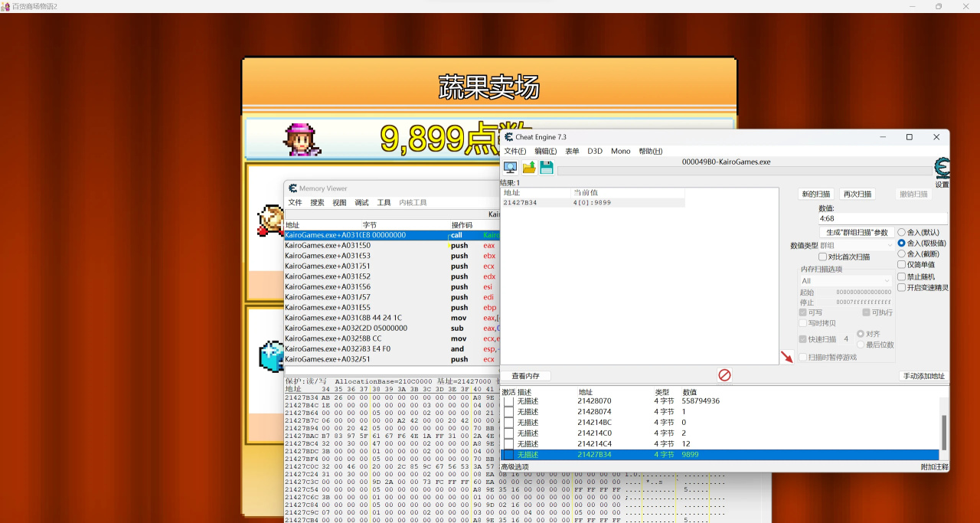The width and height of the screenshot is (980, 523).
Task: Select the address list row with value 9899
Action: pos(720,455)
